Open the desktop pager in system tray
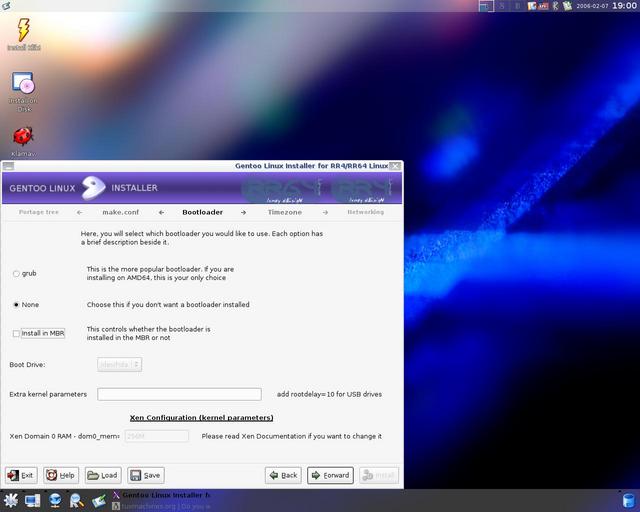 click(x=486, y=6)
